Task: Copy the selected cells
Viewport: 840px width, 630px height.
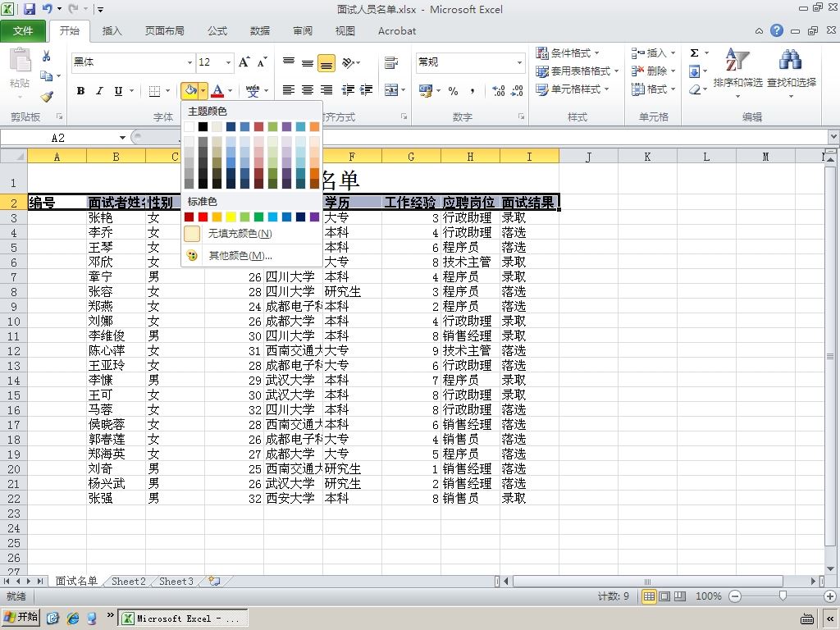Action: coord(47,76)
